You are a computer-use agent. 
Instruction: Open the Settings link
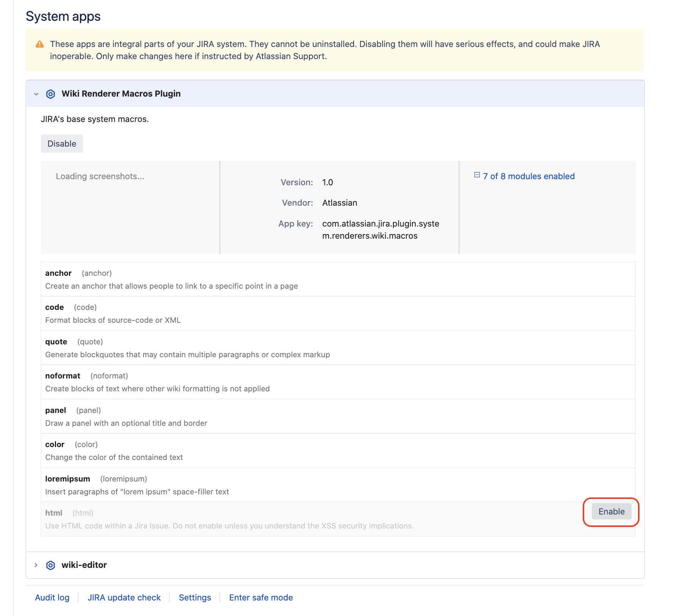195,597
